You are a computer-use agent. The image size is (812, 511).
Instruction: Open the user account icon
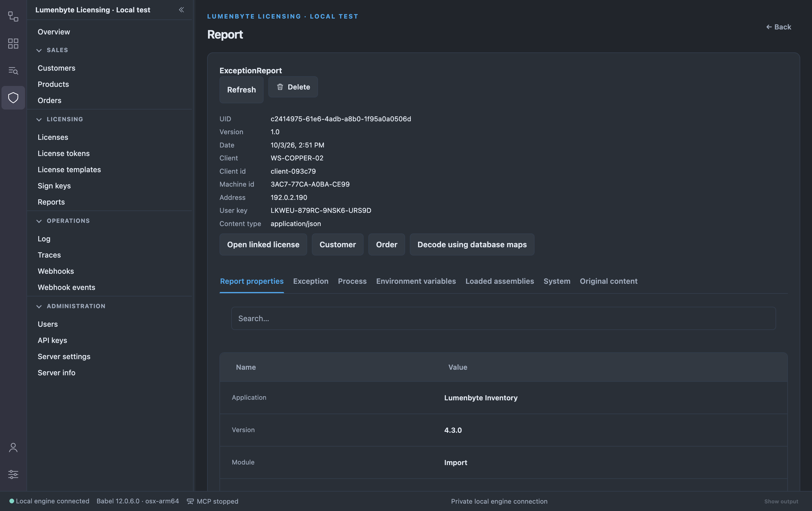point(13,448)
